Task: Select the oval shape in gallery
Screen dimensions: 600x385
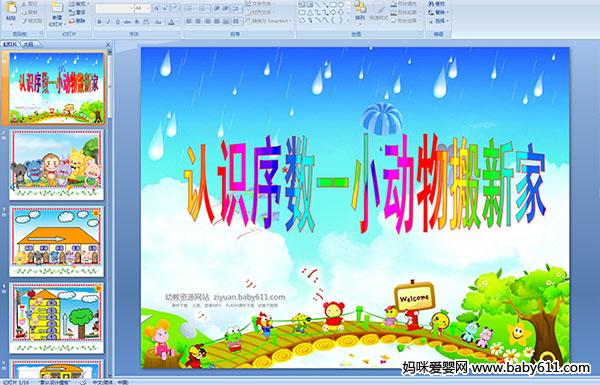Action: pyautogui.click(x=341, y=5)
